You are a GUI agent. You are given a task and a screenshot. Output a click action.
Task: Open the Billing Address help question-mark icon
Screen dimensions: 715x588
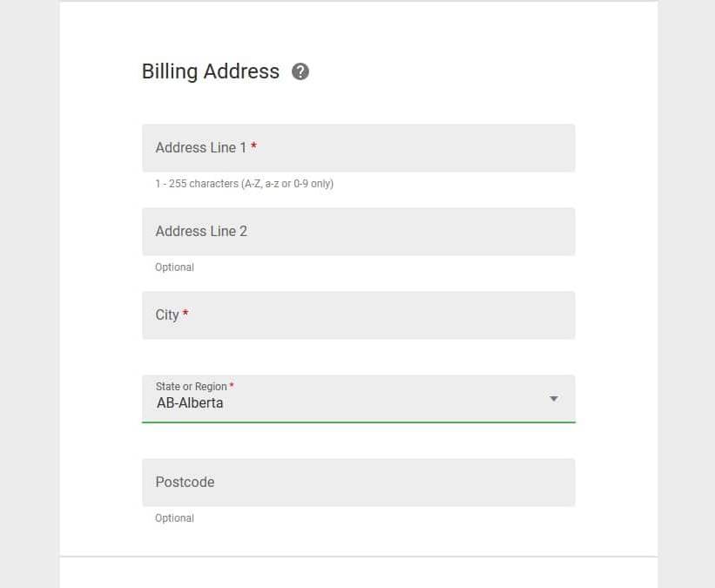pyautogui.click(x=300, y=71)
